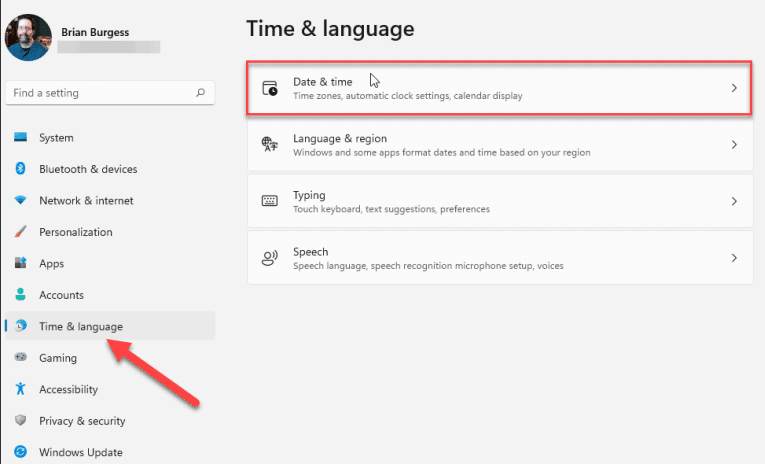765x464 pixels.
Task: Click the search magnifier icon
Action: 201,92
